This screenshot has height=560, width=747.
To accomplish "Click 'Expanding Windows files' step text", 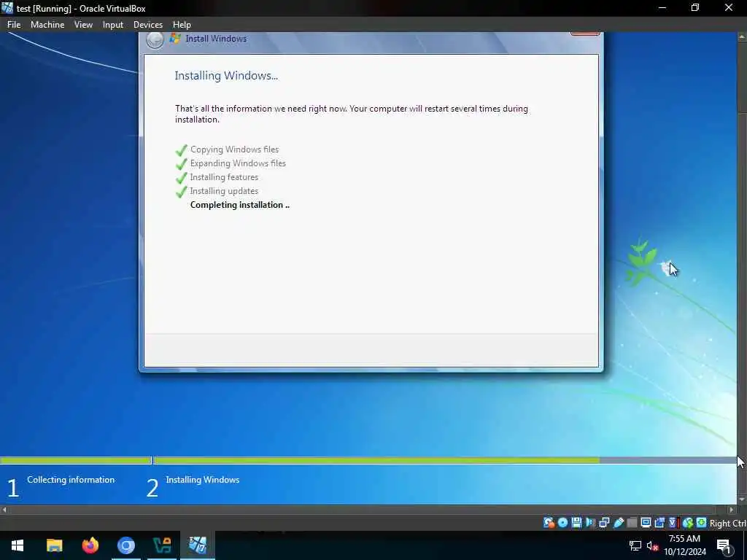I will pyautogui.click(x=238, y=163).
